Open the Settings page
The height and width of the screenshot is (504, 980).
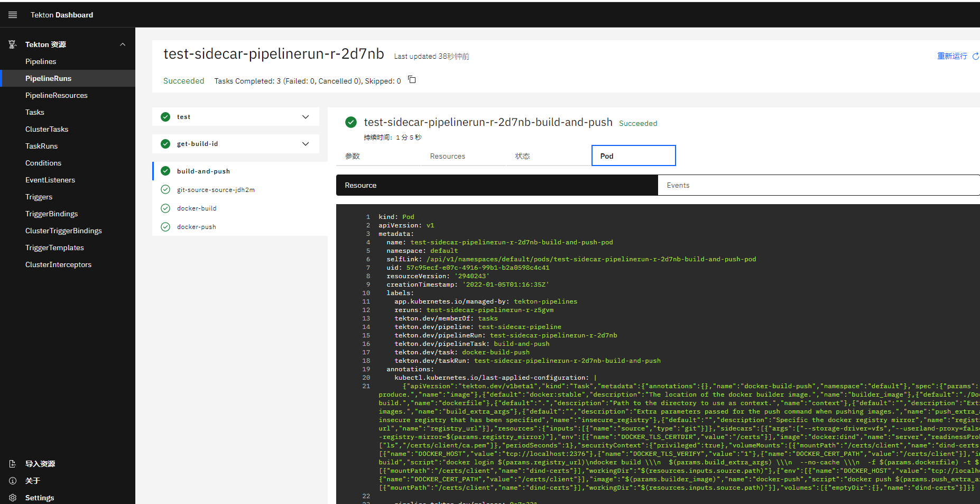point(68,498)
